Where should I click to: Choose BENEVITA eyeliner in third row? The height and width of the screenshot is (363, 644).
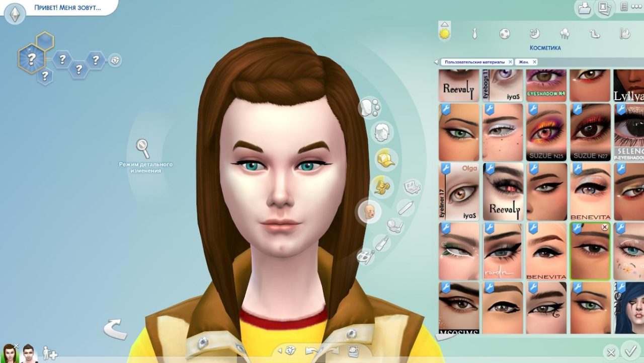click(590, 191)
